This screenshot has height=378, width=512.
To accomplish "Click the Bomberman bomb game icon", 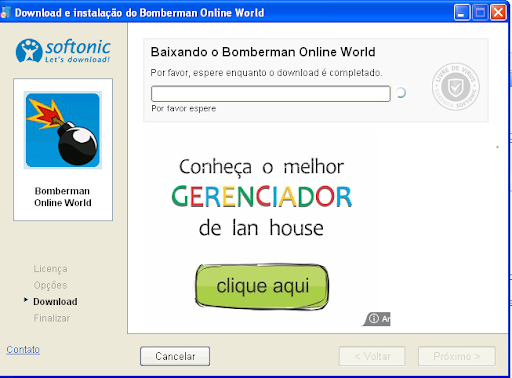I will coord(63,130).
